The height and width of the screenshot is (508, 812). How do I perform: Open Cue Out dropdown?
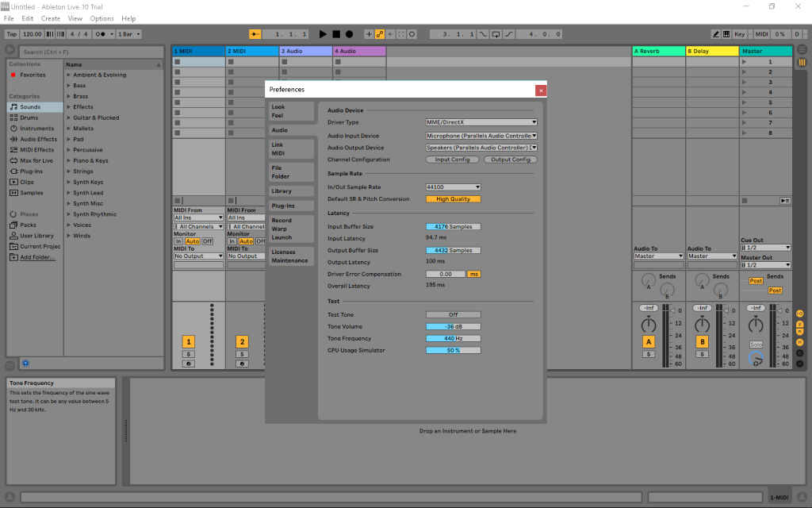click(765, 248)
